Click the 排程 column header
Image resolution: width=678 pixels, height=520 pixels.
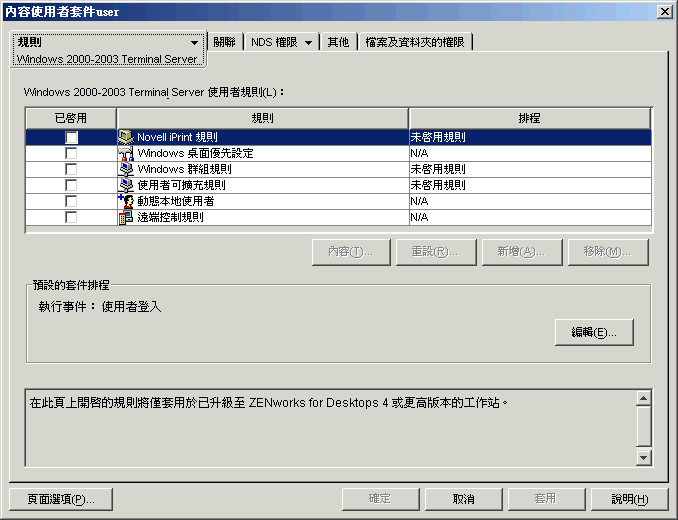click(530, 118)
